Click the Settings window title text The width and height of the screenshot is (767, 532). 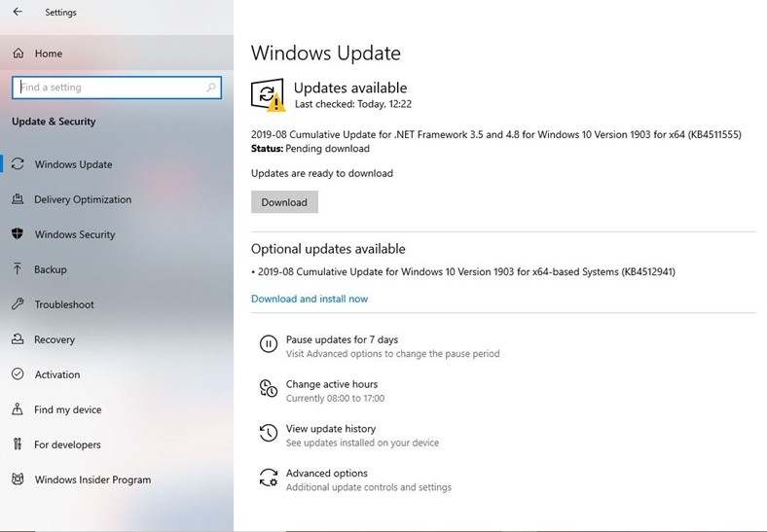(60, 13)
